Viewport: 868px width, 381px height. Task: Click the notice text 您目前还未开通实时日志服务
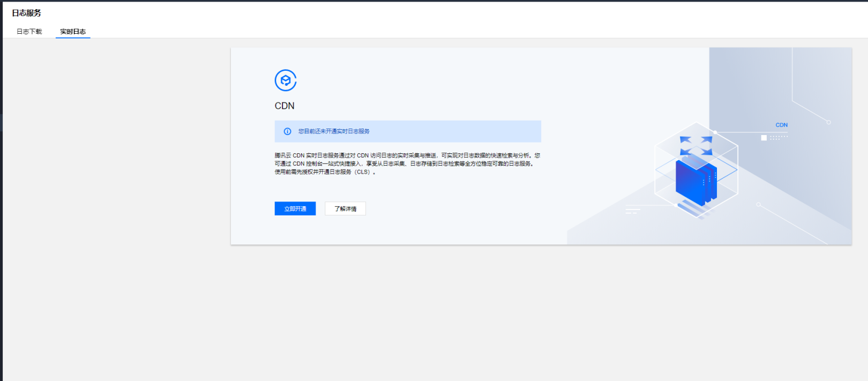(x=334, y=131)
